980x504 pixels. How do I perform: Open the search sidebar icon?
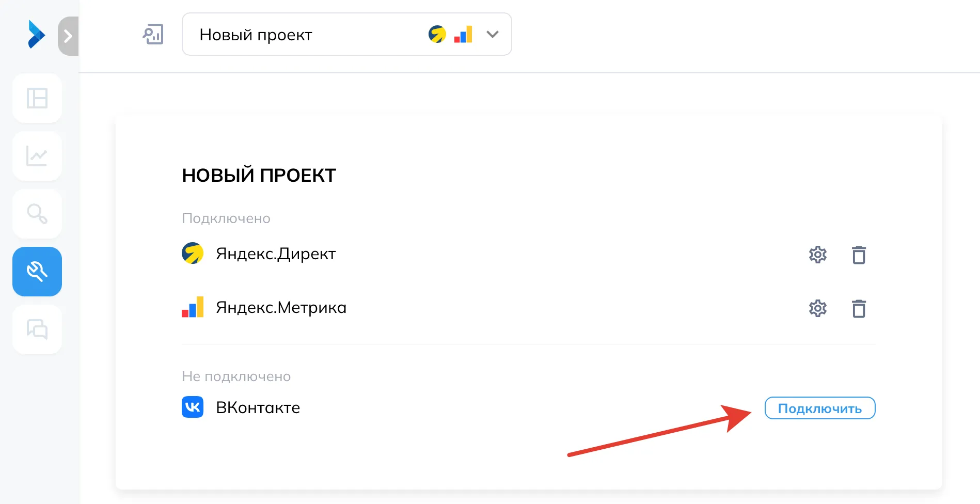(x=37, y=214)
